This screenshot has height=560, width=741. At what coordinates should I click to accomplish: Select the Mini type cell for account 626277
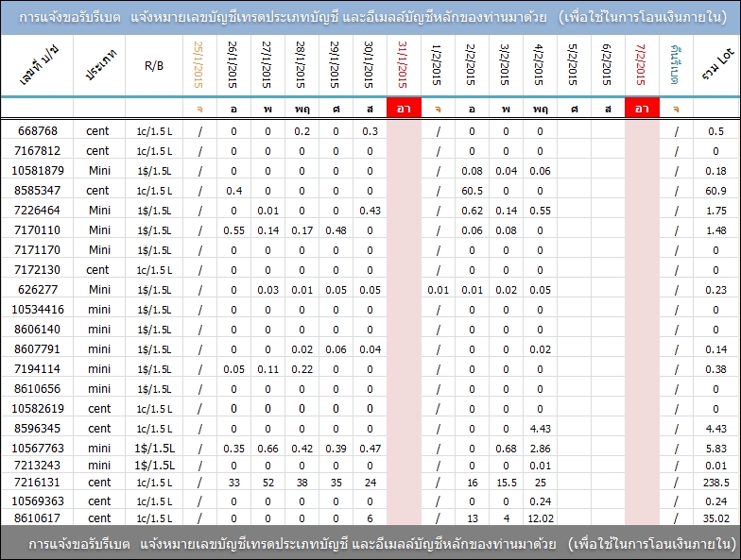click(100, 289)
